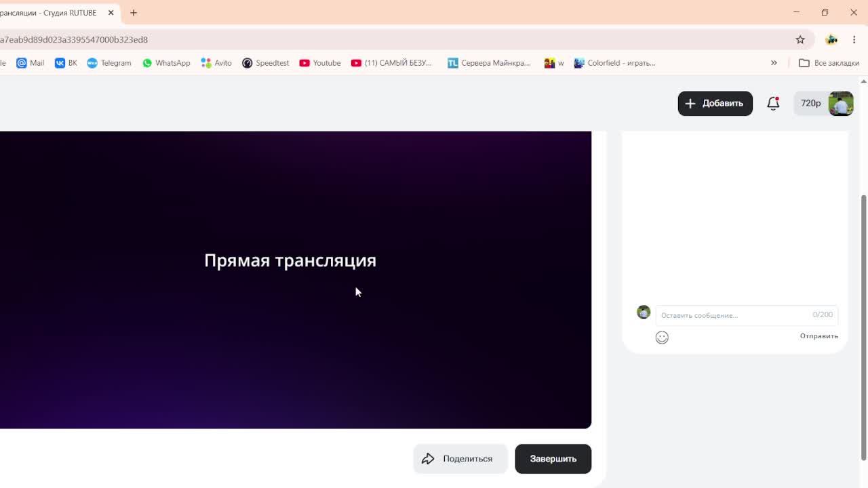This screenshot has height=488, width=868.
Task: Focus the Оставить сообщение chat field
Action: (x=746, y=315)
